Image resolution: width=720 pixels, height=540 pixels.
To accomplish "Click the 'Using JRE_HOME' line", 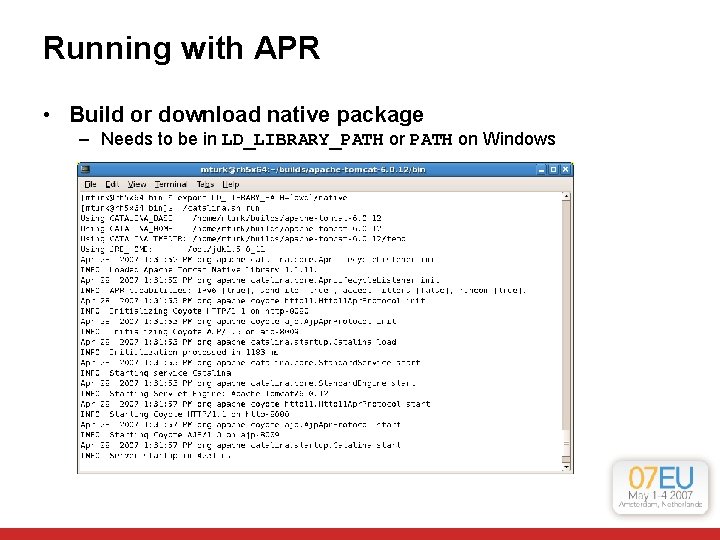I will [173, 249].
